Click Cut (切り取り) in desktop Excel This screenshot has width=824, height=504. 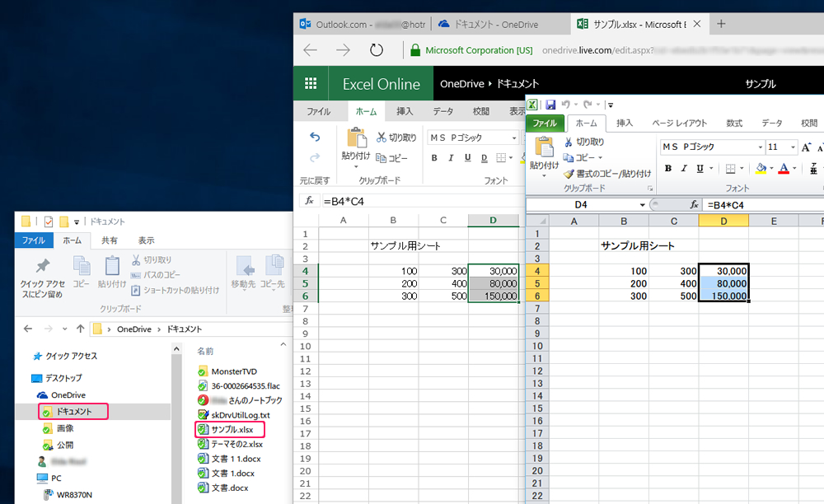[x=584, y=142]
